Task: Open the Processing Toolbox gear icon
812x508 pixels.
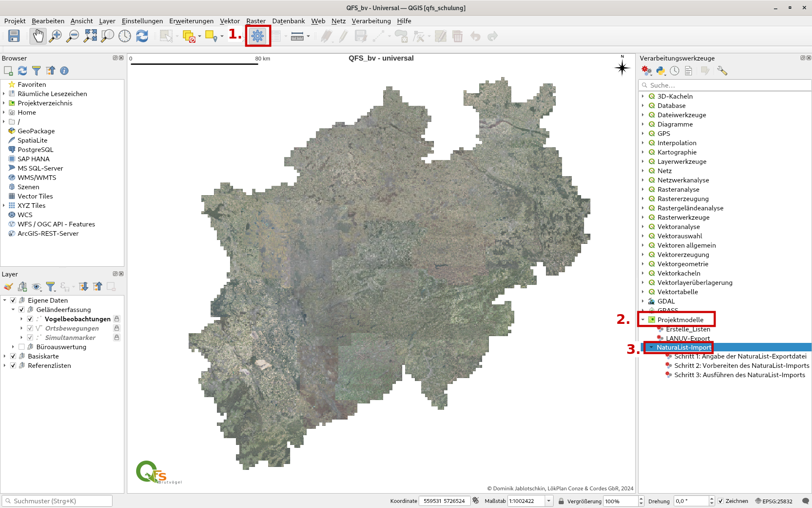Action: (x=258, y=36)
